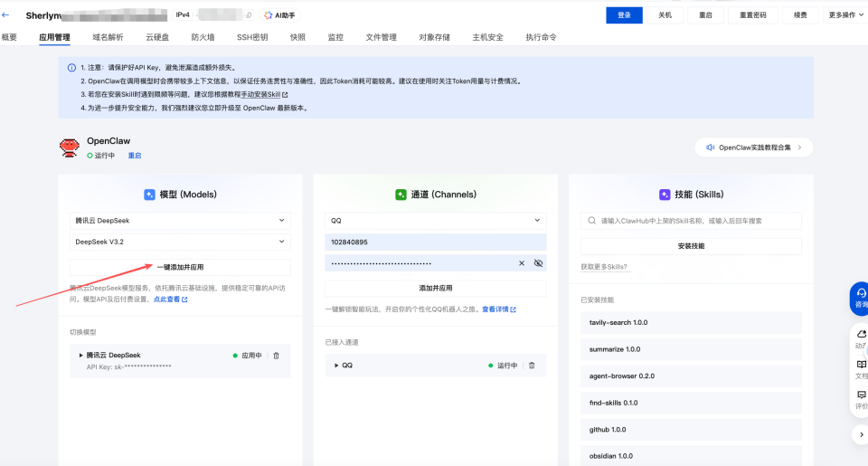Open the AI助手 assistant
The width and height of the screenshot is (868, 466).
[279, 15]
